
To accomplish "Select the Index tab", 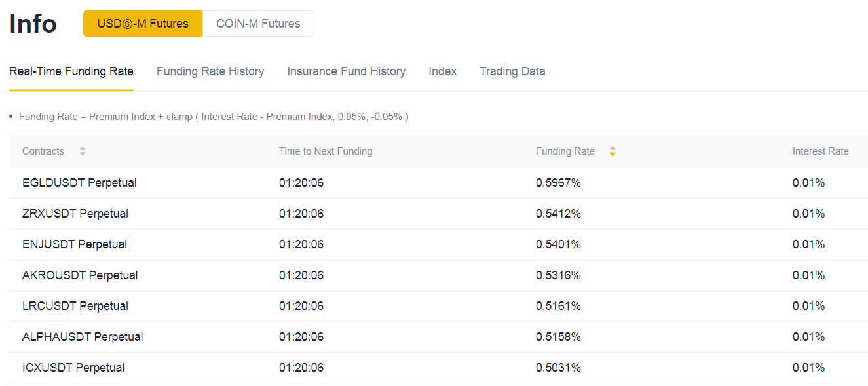I will coord(443,71).
